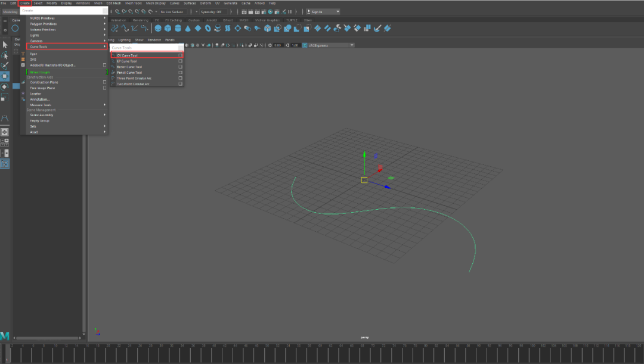Screen dimensions: 644x364
Task: Click the Type tool T icon in Create menu
Action: tap(23, 54)
